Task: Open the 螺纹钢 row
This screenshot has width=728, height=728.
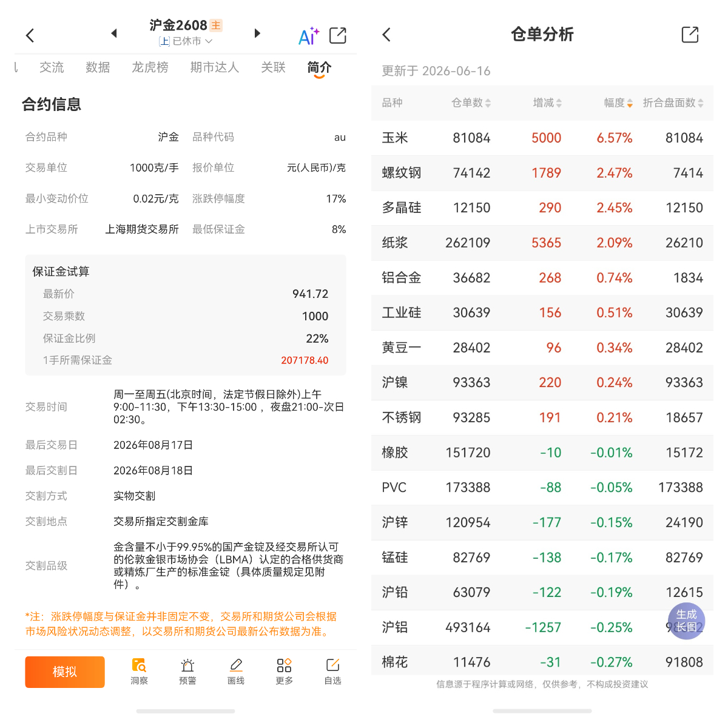Action: tap(542, 173)
